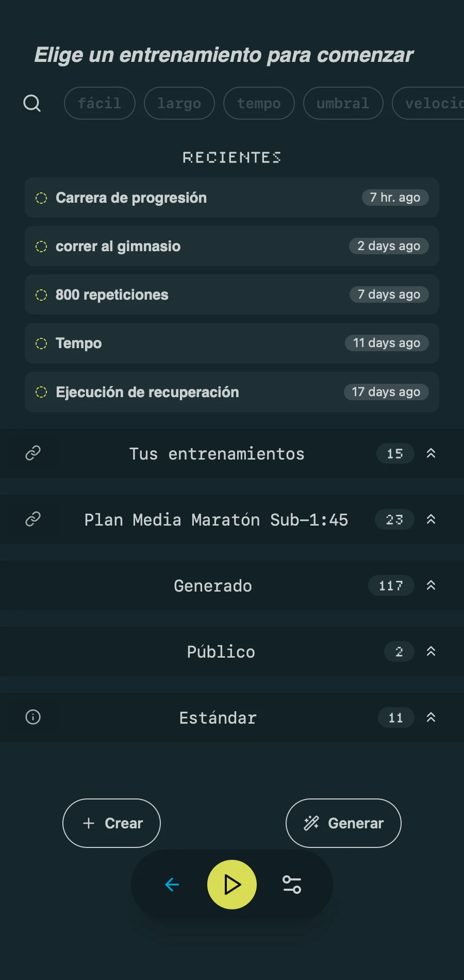Click link icon beside Plan Media Maratón
Screen dimensions: 464x980
33,519
